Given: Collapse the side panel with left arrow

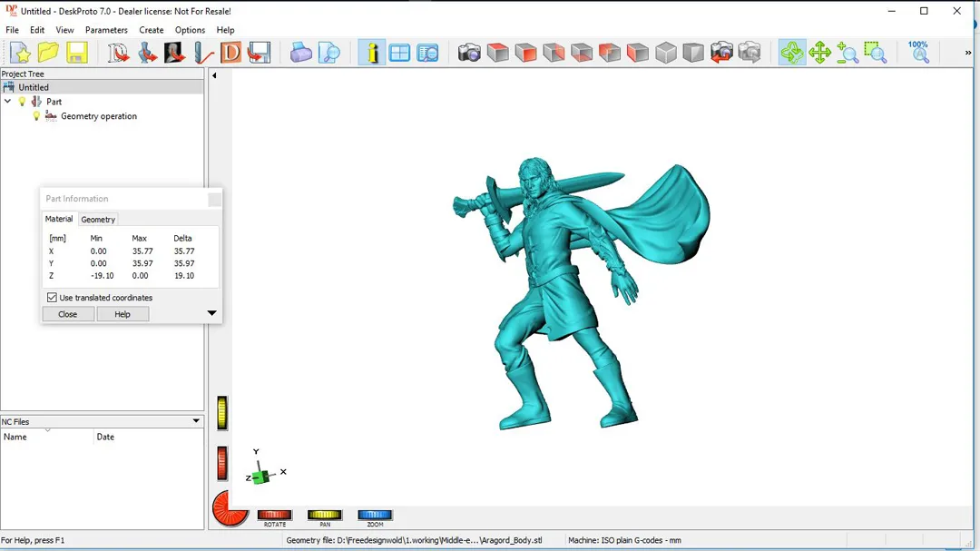Looking at the screenshot, I should pos(214,75).
